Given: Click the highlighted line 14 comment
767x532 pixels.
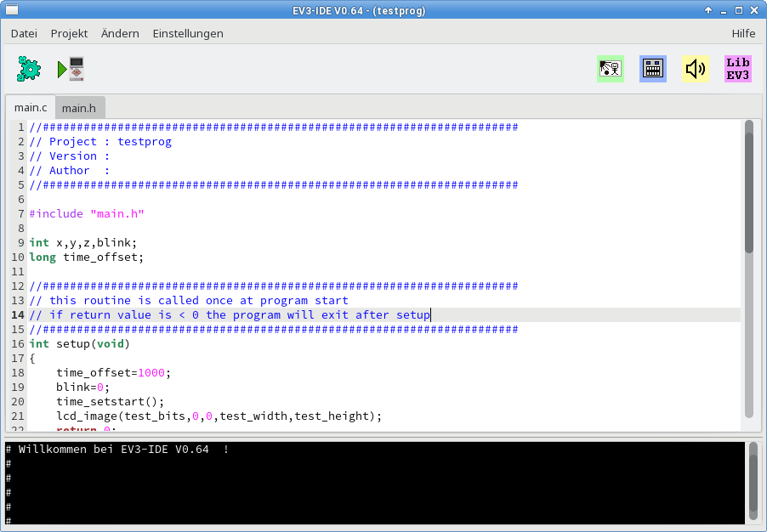Looking at the screenshot, I should [x=230, y=315].
